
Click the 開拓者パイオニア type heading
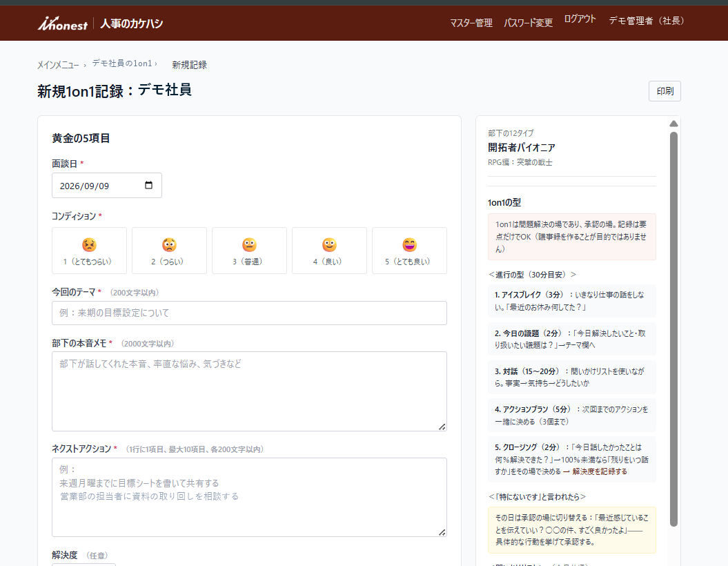pos(522,148)
